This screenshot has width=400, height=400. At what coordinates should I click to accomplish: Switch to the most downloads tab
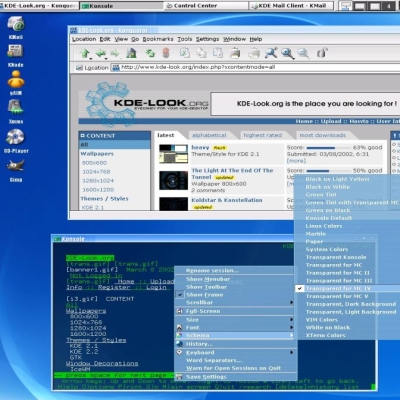[323, 135]
